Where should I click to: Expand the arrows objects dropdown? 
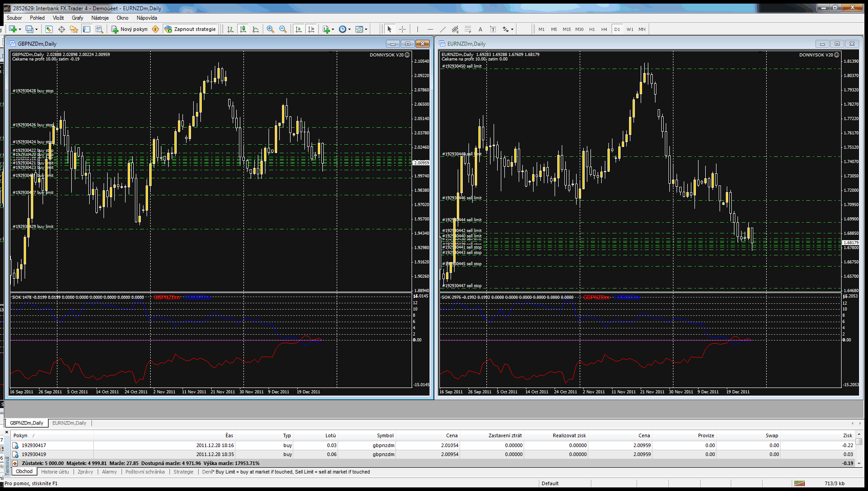pos(512,30)
